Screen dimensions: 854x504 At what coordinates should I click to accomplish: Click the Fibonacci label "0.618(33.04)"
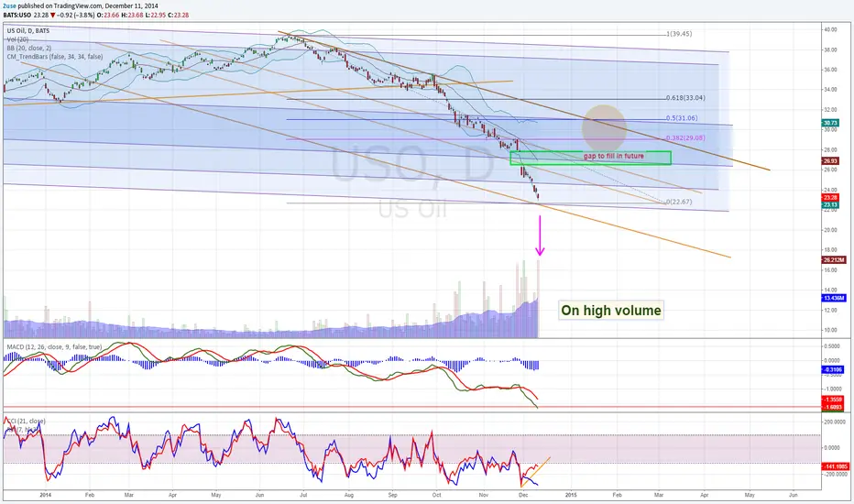pyautogui.click(x=685, y=98)
